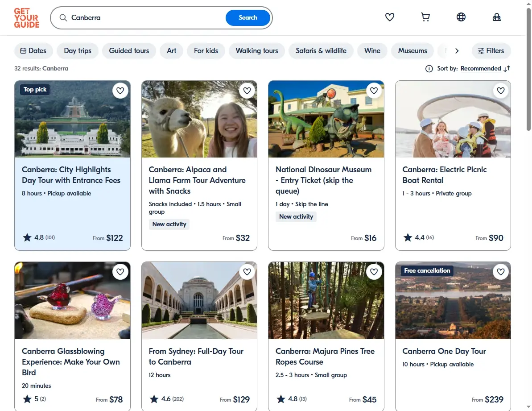This screenshot has height=411, width=532.
Task: Save Glassblowing Experience to wishlist
Action: [x=120, y=272]
